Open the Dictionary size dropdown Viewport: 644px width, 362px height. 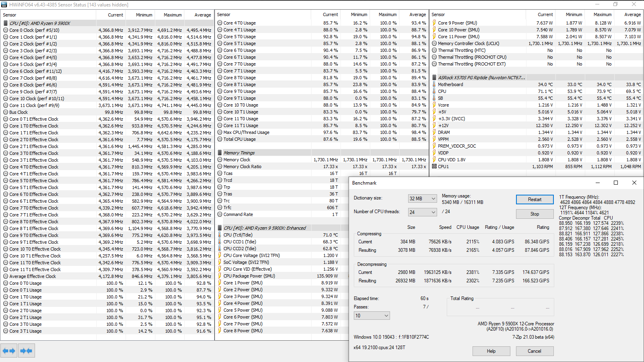coord(422,199)
